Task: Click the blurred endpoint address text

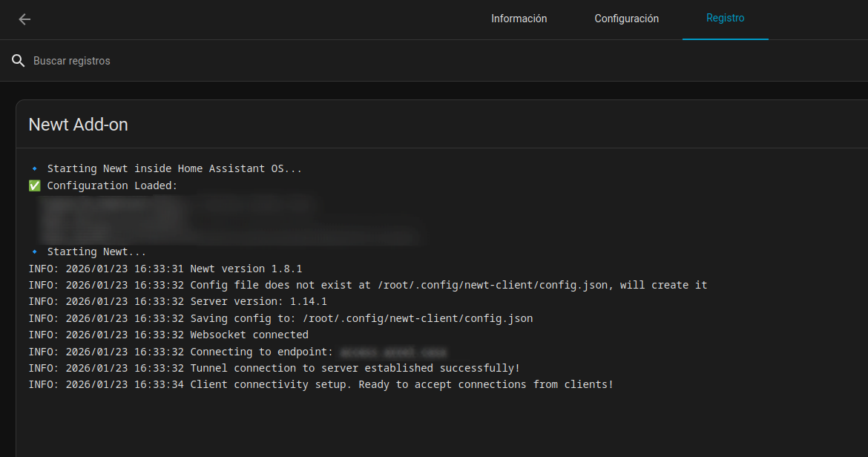Action: click(393, 352)
